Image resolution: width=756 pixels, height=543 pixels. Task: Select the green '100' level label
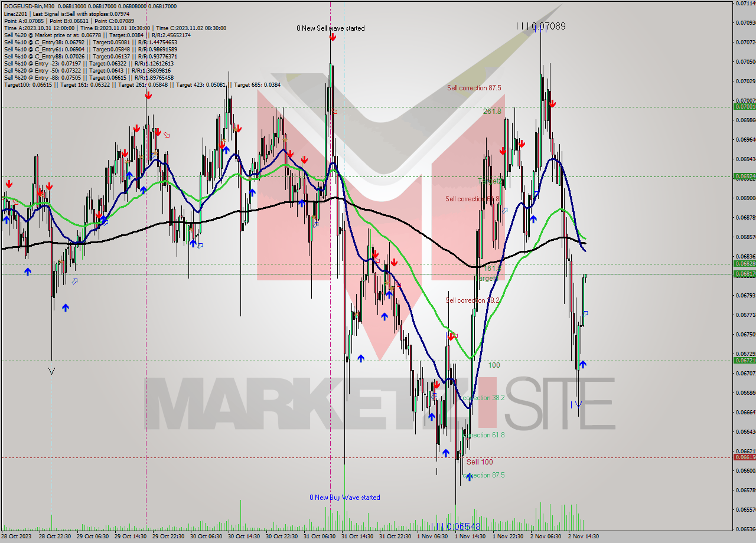point(494,365)
